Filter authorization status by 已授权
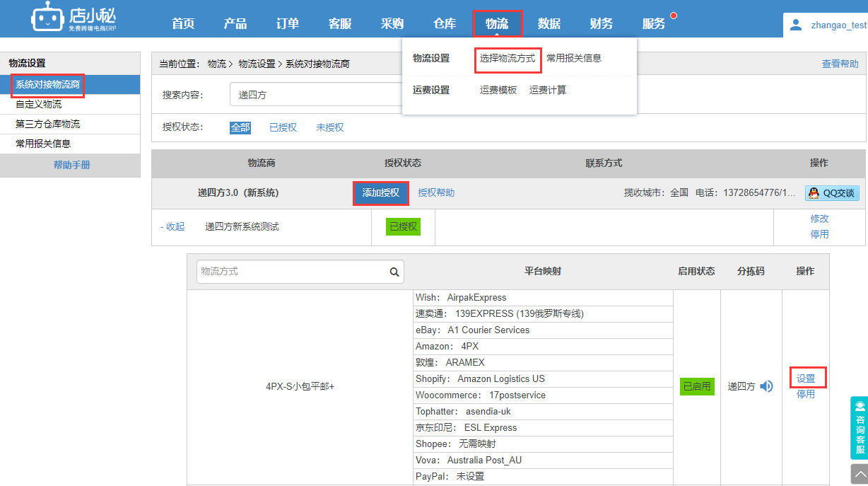 (x=283, y=127)
